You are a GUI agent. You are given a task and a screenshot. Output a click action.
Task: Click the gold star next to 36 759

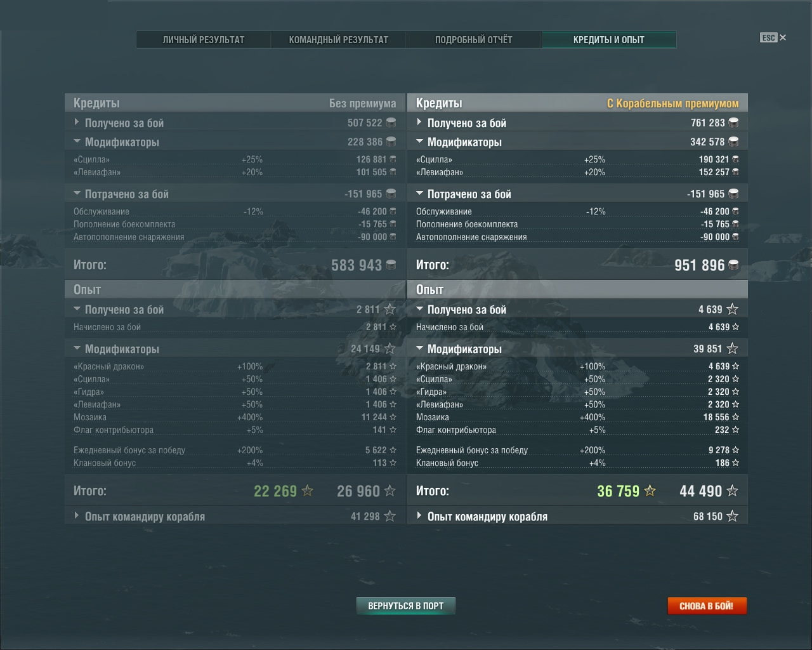point(650,491)
